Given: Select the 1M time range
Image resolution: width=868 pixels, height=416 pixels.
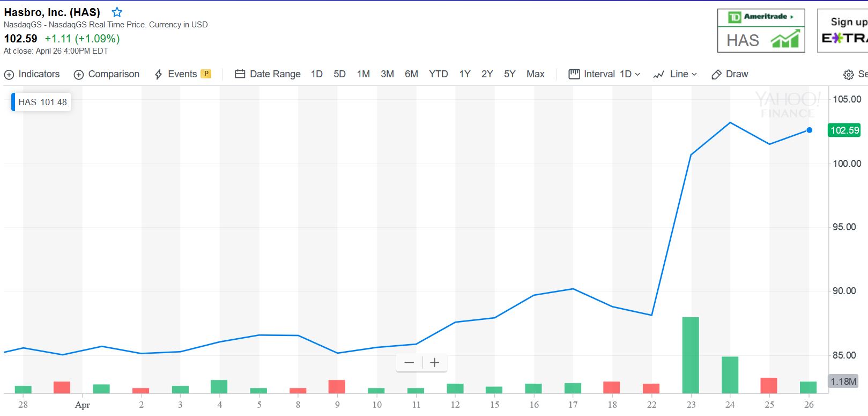Looking at the screenshot, I should pos(363,74).
